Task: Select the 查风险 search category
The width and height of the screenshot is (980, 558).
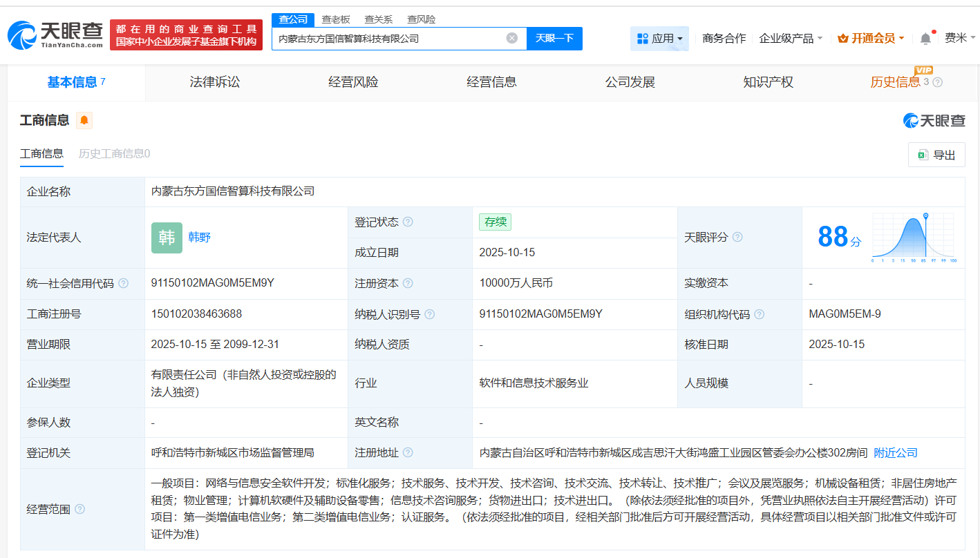Action: coord(420,19)
